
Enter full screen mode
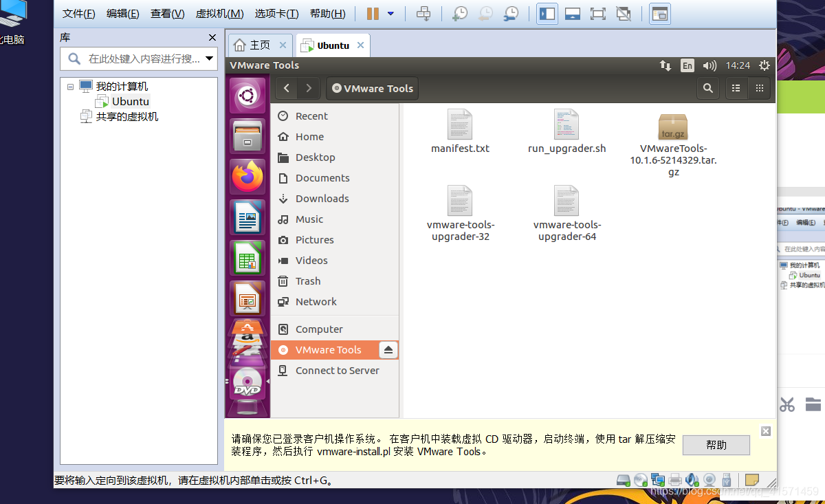coord(598,14)
